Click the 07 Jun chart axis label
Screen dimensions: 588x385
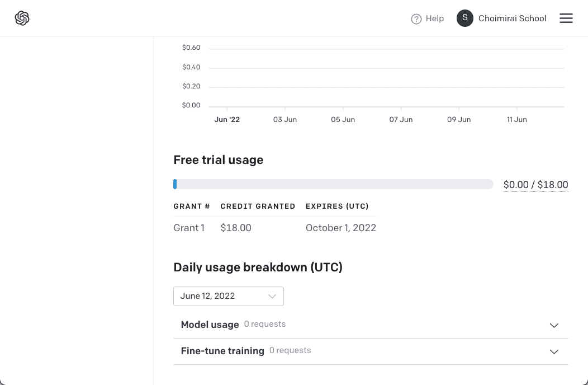coord(401,119)
